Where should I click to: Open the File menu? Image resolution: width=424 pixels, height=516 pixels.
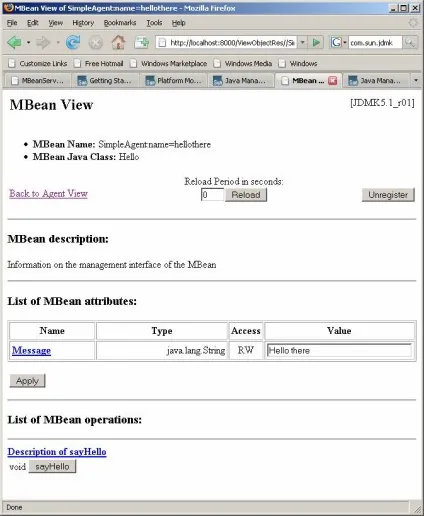(12, 23)
